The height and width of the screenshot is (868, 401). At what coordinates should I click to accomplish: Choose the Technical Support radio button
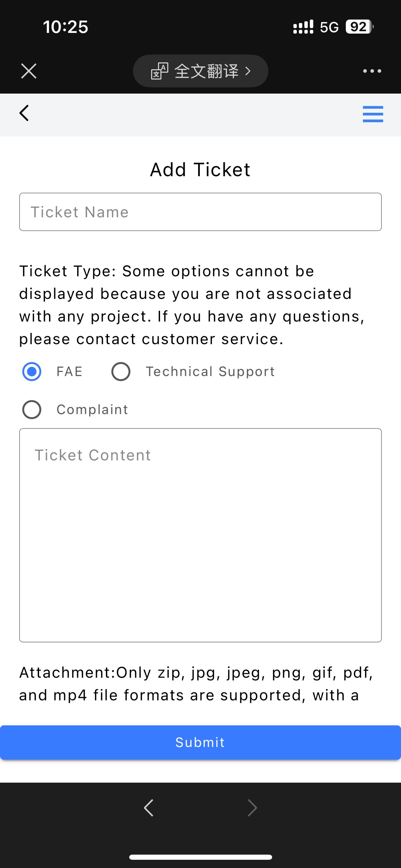121,372
